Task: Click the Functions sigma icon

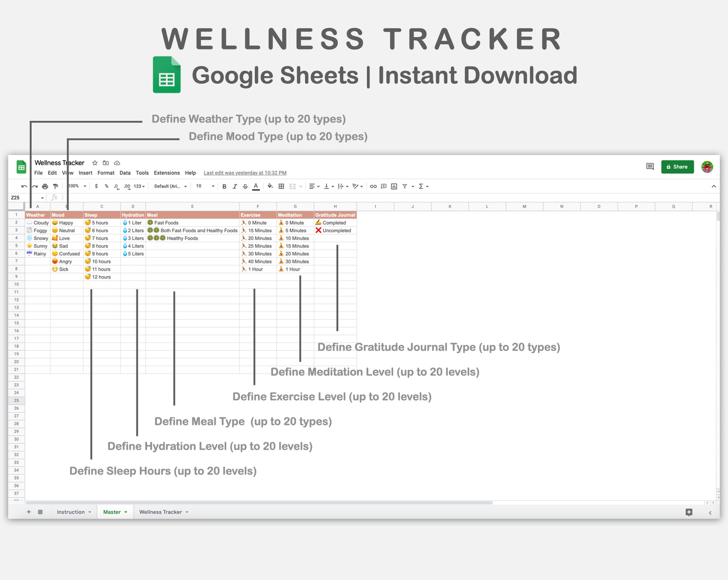Action: (x=421, y=186)
